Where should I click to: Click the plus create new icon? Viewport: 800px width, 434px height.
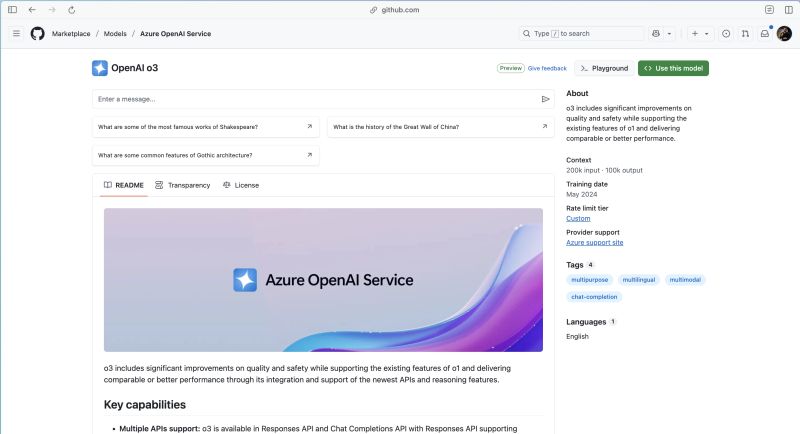coord(694,34)
